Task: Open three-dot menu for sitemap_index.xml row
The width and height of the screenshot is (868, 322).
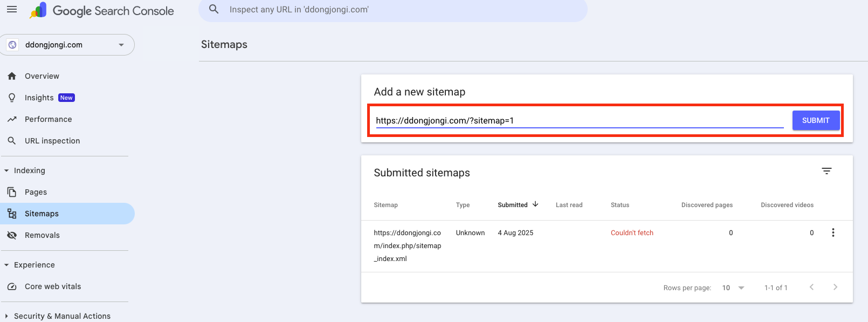Action: [833, 232]
